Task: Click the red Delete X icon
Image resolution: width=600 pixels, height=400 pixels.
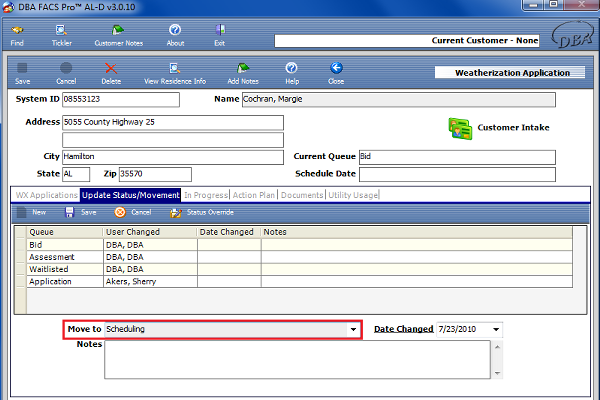Action: coord(111,69)
